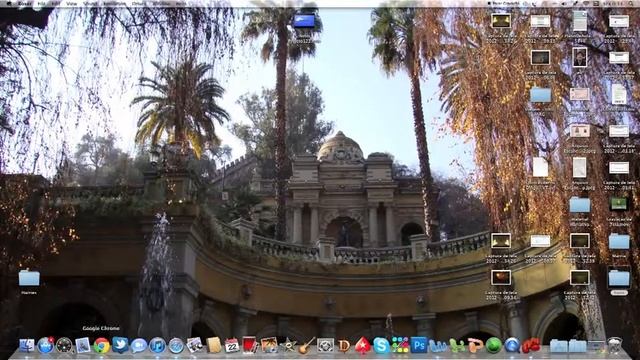Select the highlighted folder at desktop's bottom right
The width and height of the screenshot is (640, 360).
click(619, 279)
